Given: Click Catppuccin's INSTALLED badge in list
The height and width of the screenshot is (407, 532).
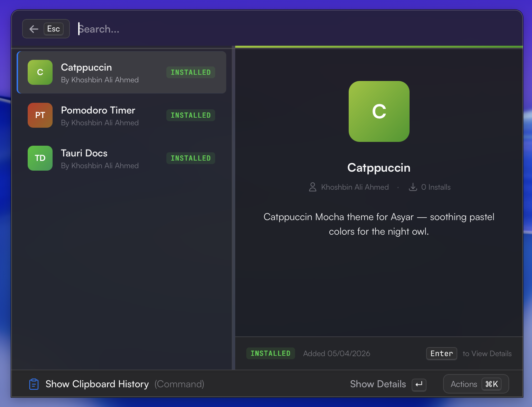Looking at the screenshot, I should point(191,72).
